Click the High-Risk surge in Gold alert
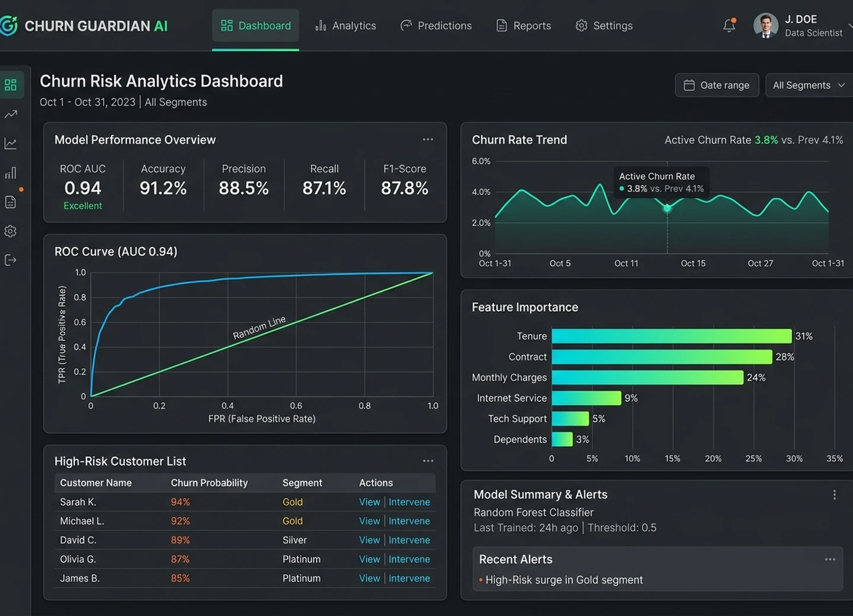This screenshot has height=616, width=853. coord(560,580)
